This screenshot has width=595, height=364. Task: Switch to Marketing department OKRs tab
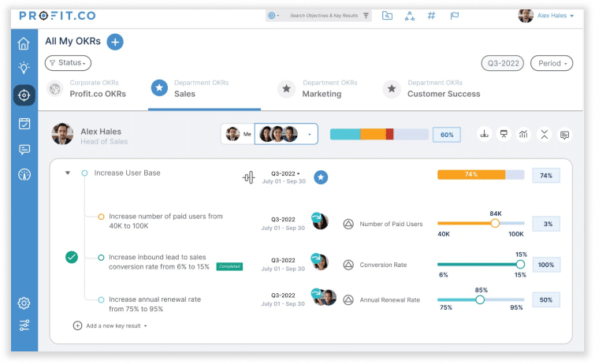click(318, 89)
